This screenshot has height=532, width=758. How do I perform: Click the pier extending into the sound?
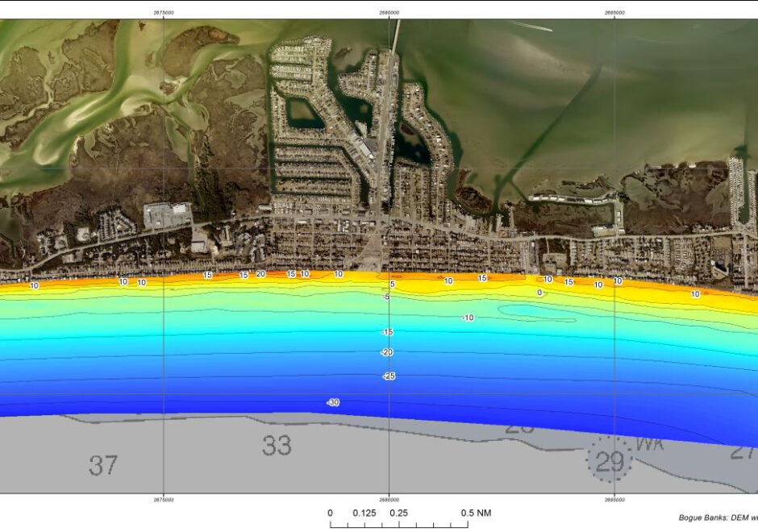pyautogui.click(x=395, y=36)
